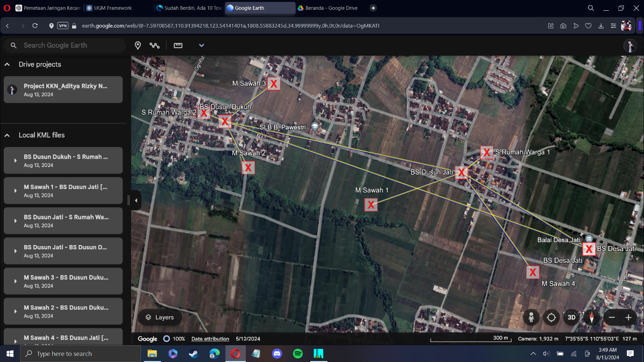Click the SLB B. Pawestri school pin
The width and height of the screenshot is (644, 362).
315,126
